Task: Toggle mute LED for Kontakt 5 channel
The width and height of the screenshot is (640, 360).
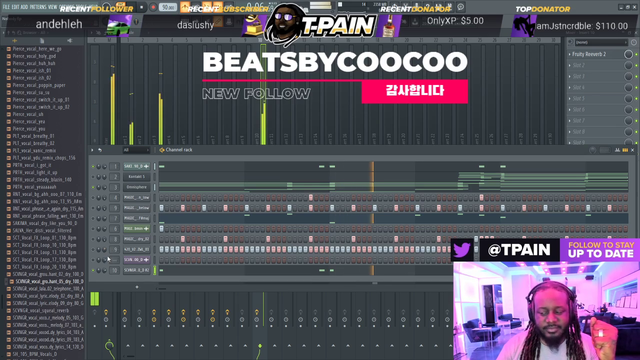Action: coord(93,177)
